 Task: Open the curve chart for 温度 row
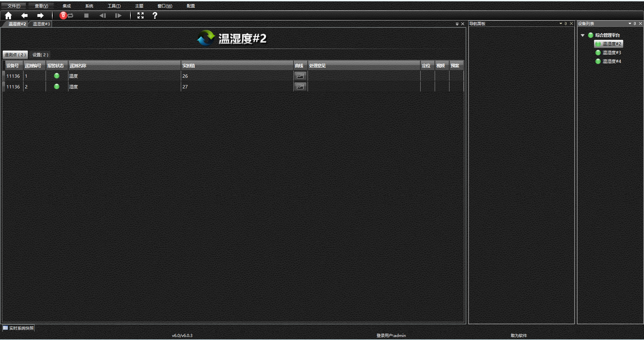tap(300, 76)
